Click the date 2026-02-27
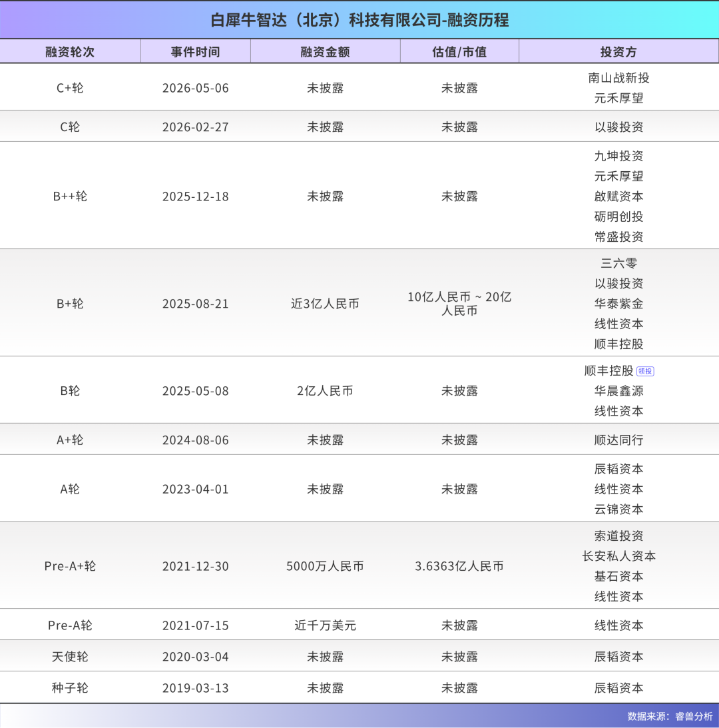This screenshot has width=719, height=728. (x=196, y=127)
